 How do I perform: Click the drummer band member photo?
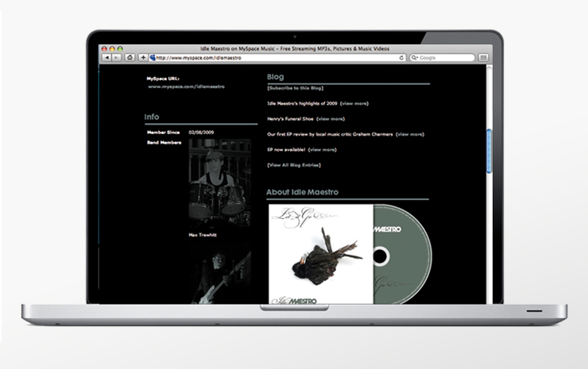(x=220, y=183)
